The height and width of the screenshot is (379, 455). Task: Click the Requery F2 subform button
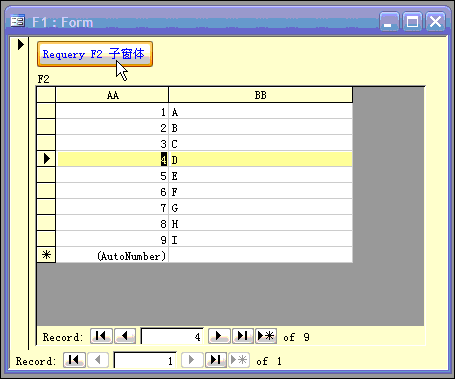95,54
